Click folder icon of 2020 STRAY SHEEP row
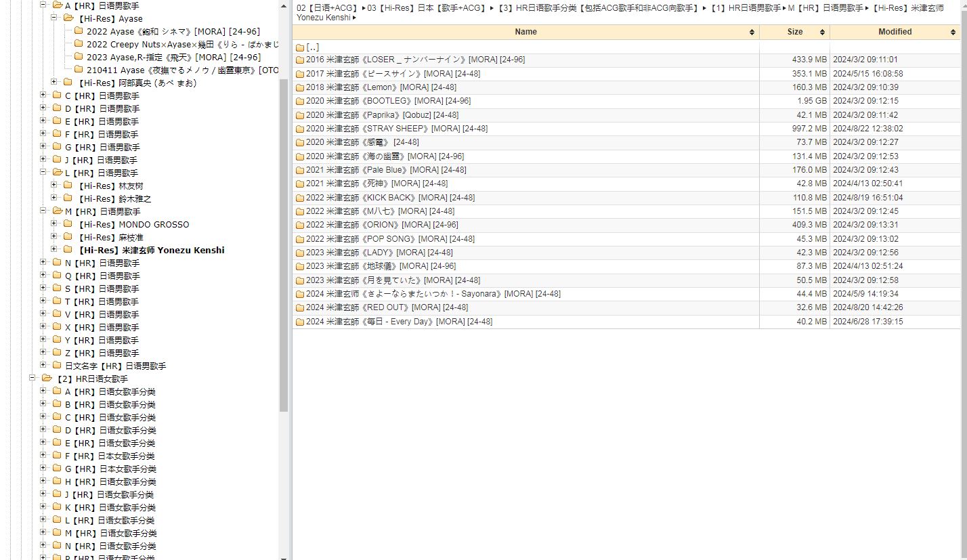Viewport: 967px width, 560px height. (x=300, y=129)
